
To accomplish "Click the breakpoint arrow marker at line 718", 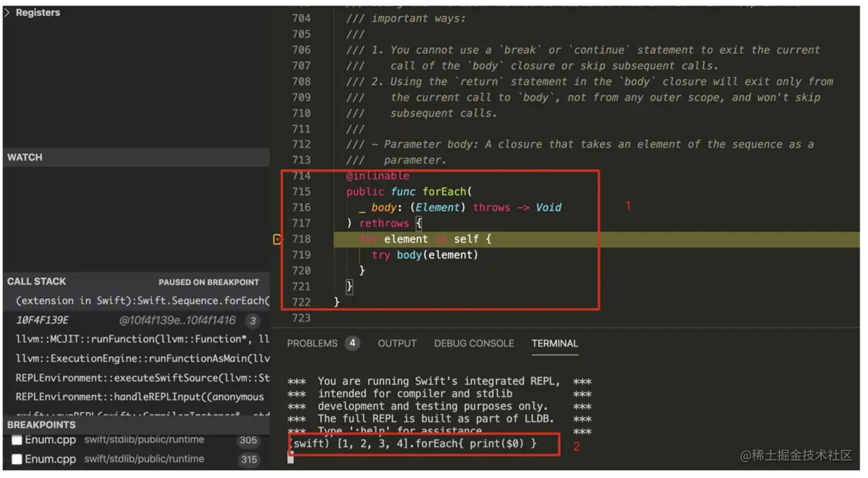I will [277, 239].
